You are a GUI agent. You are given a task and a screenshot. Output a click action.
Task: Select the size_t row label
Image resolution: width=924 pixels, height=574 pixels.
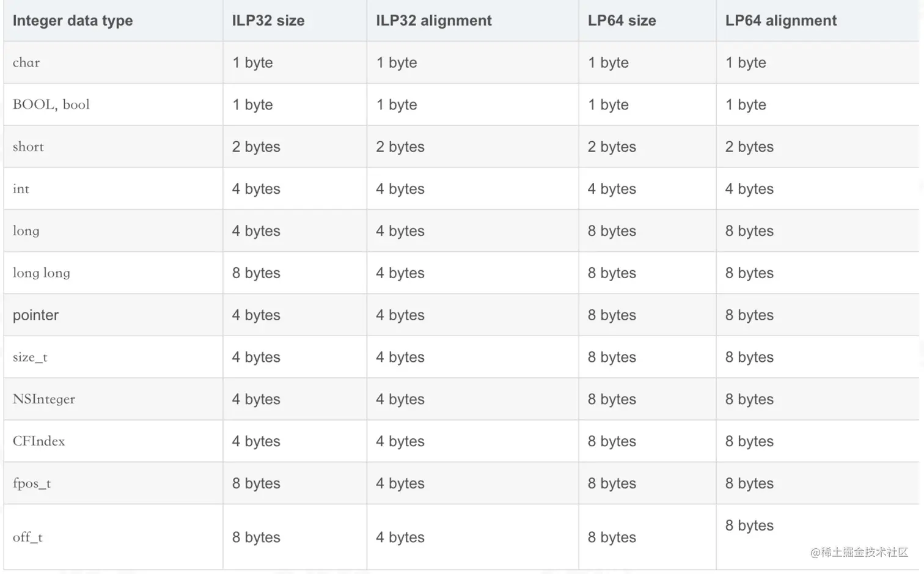[30, 358]
